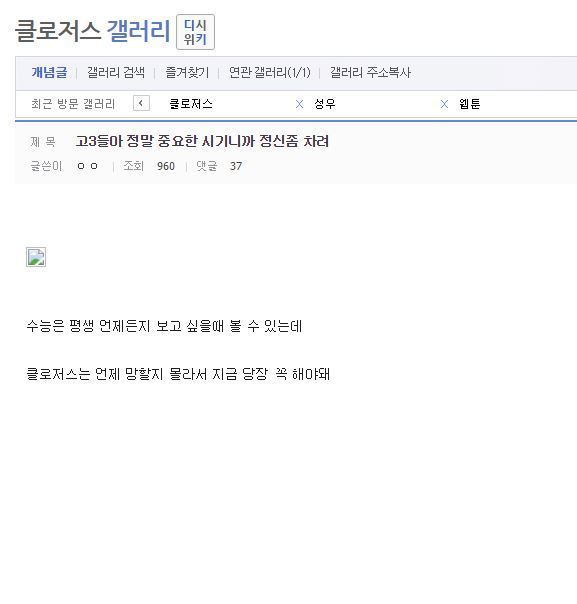Click the X icon between 클로저스 and 성우

[299, 104]
